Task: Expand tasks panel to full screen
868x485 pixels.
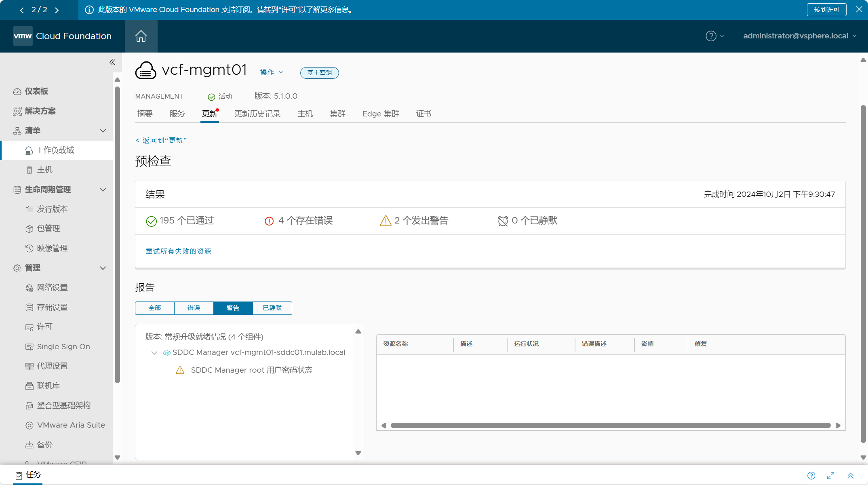Action: (831, 476)
